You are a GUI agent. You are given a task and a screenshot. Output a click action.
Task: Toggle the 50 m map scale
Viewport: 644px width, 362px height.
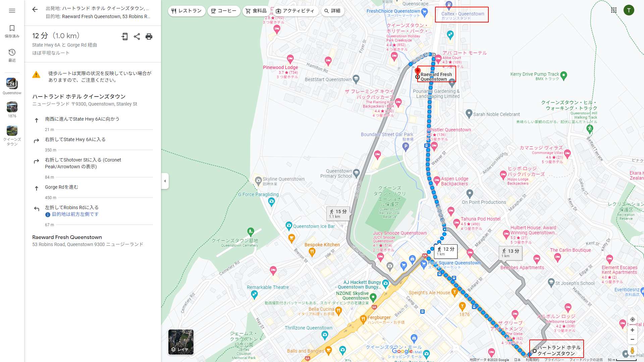click(622, 360)
